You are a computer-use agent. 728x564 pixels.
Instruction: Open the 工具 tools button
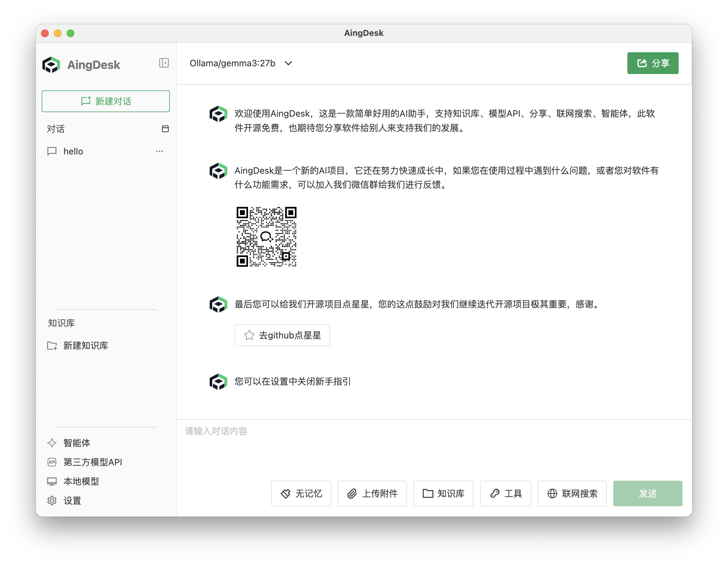(x=505, y=493)
